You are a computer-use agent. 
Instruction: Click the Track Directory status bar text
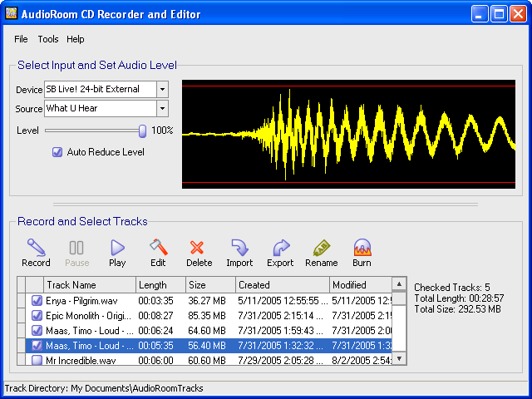[x=104, y=388]
